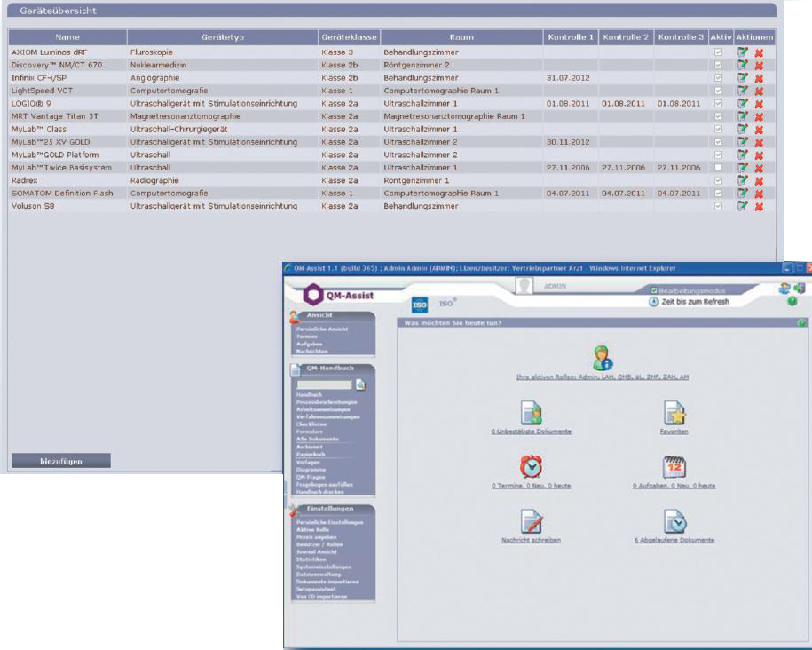Edit the MyLab Twice Basisystem entry
812x650 pixels.
point(743,168)
